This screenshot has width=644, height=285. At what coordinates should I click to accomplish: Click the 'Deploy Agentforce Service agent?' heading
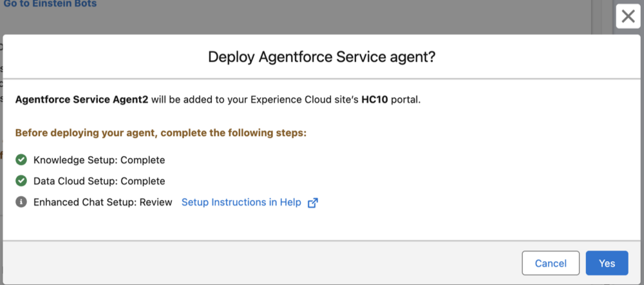(x=321, y=57)
